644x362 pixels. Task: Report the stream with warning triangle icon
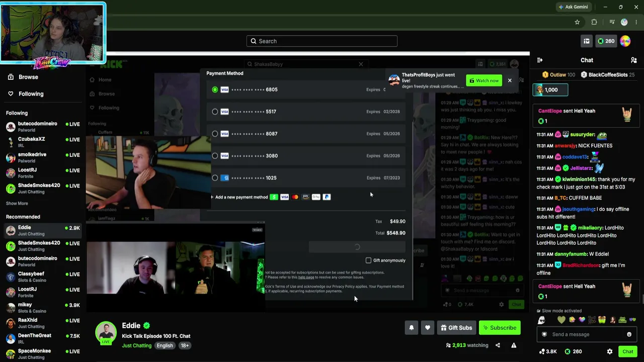pos(514,345)
